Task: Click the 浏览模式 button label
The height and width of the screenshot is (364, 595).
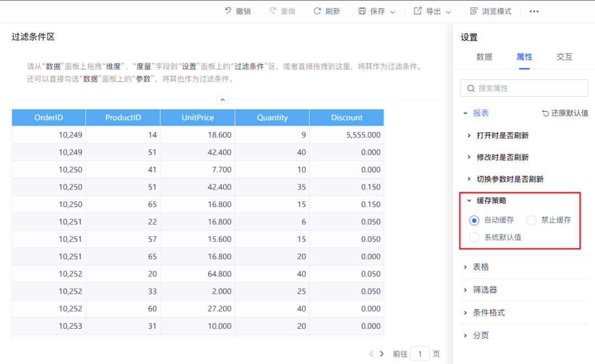Action: (x=497, y=12)
